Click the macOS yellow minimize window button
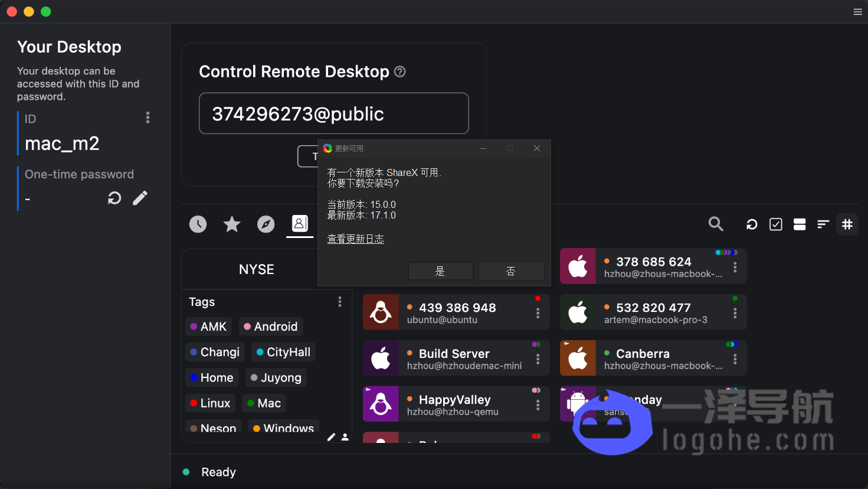868x489 pixels. (x=29, y=12)
